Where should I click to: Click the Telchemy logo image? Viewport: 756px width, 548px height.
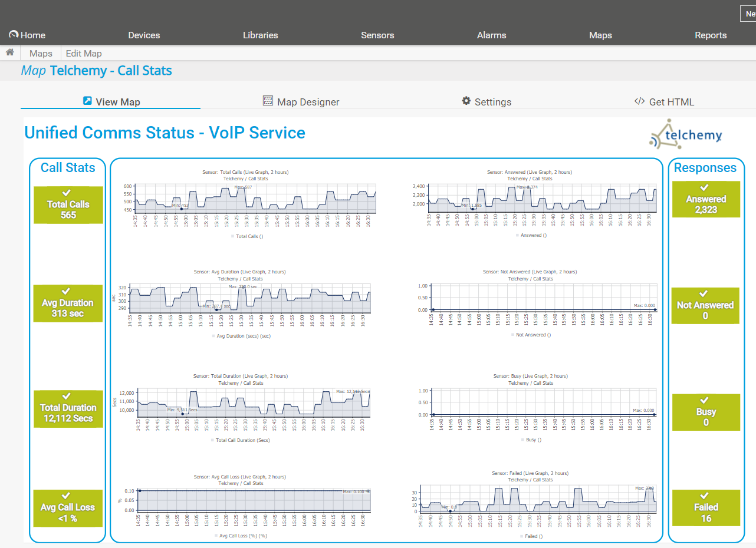[685, 134]
